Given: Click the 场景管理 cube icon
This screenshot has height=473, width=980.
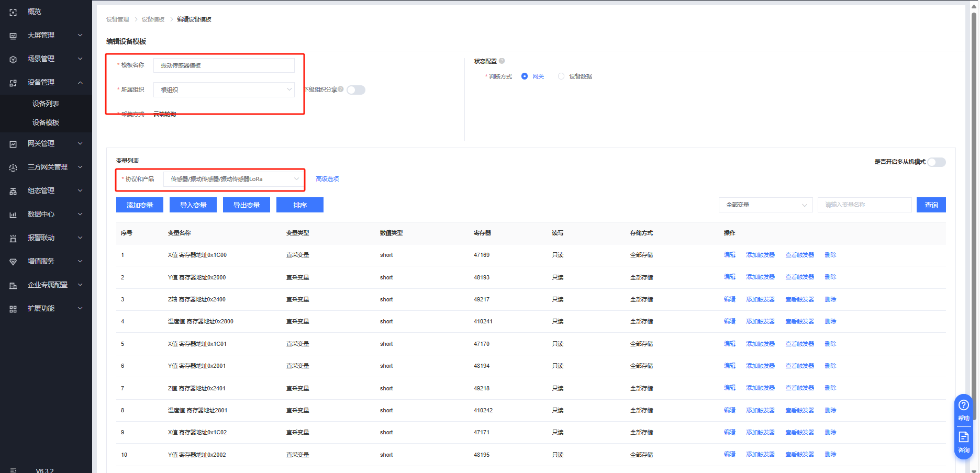Looking at the screenshot, I should click(13, 59).
